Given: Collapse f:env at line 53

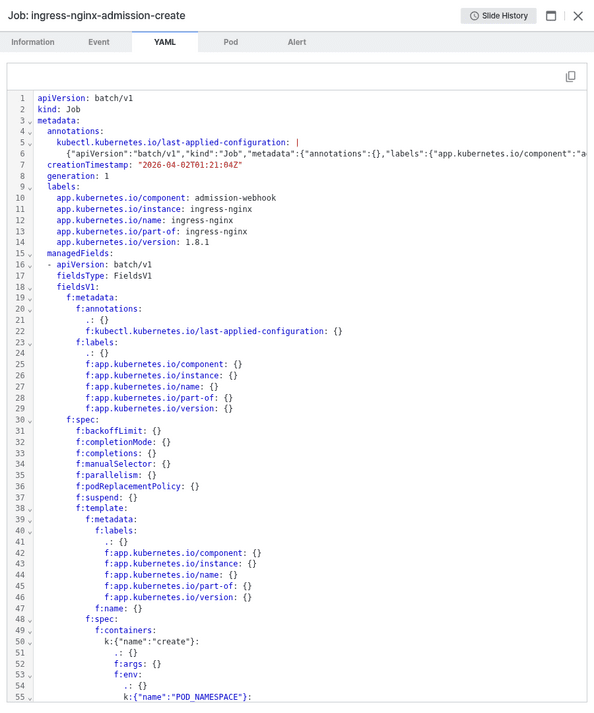Looking at the screenshot, I should 30,676.
